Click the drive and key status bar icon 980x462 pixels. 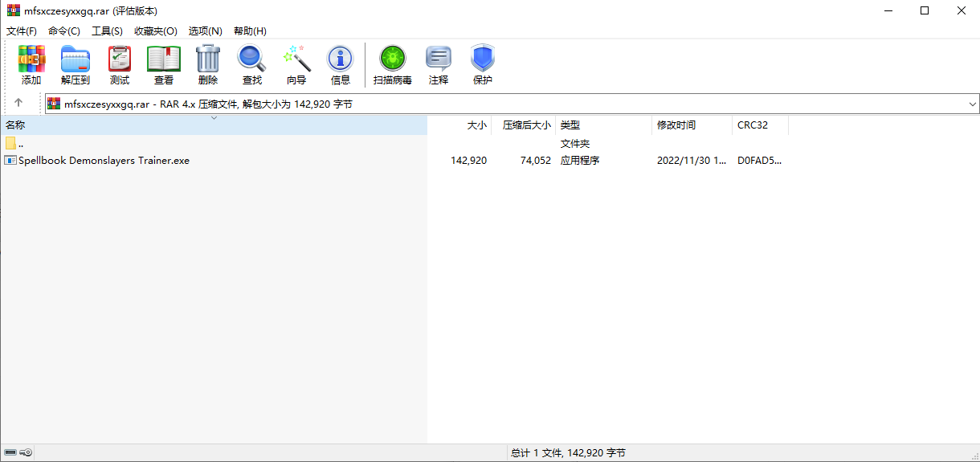pyautogui.click(x=18, y=452)
